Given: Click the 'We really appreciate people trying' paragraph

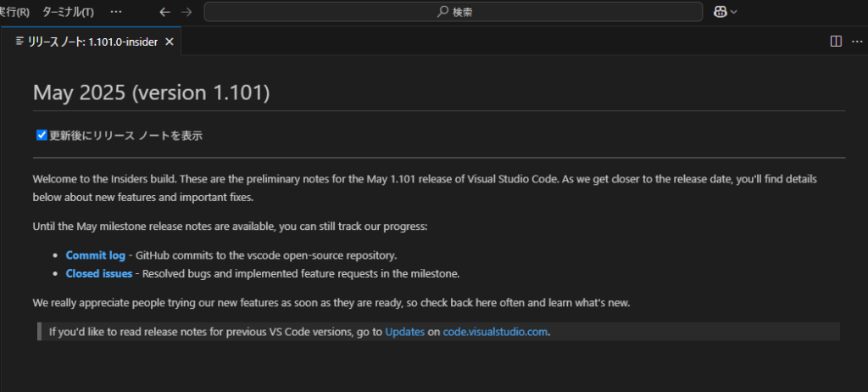Looking at the screenshot, I should pos(331,303).
